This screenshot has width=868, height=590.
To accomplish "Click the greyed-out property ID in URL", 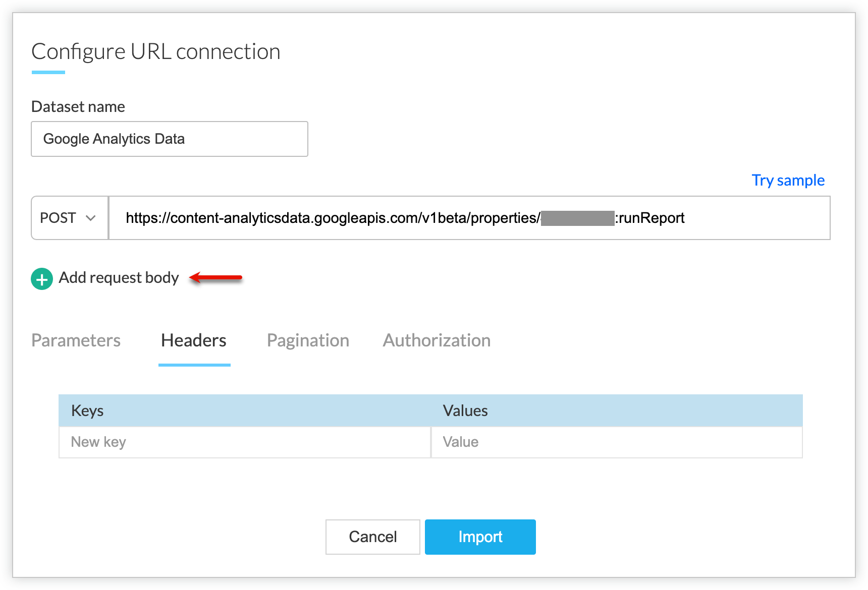I will coord(577,218).
